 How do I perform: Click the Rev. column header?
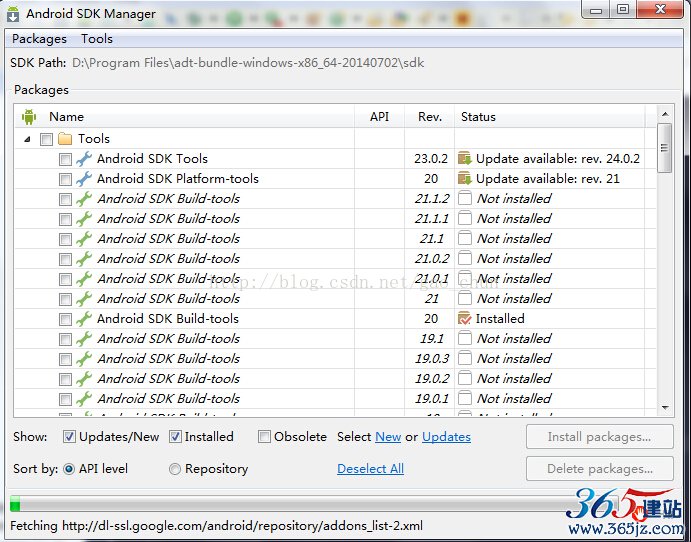[x=430, y=117]
